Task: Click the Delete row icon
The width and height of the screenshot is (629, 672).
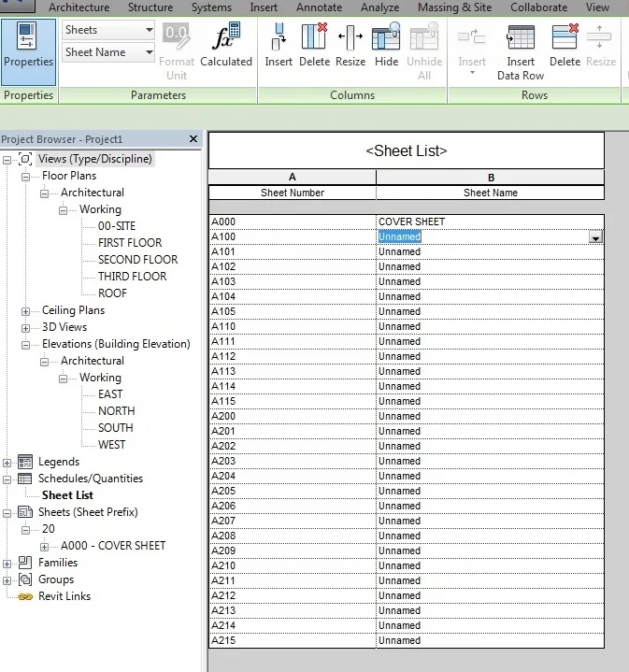Action: pyautogui.click(x=565, y=36)
